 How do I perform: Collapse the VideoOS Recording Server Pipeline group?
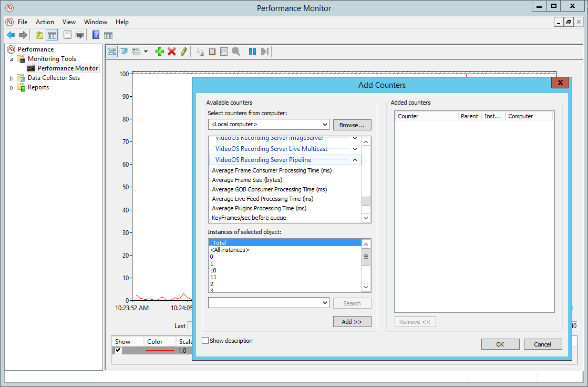(355, 160)
